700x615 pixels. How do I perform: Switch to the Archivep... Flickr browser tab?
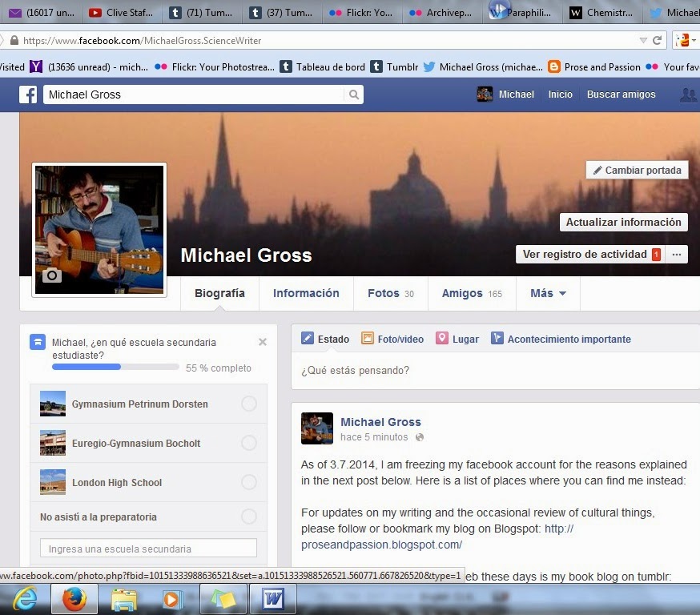[441, 13]
